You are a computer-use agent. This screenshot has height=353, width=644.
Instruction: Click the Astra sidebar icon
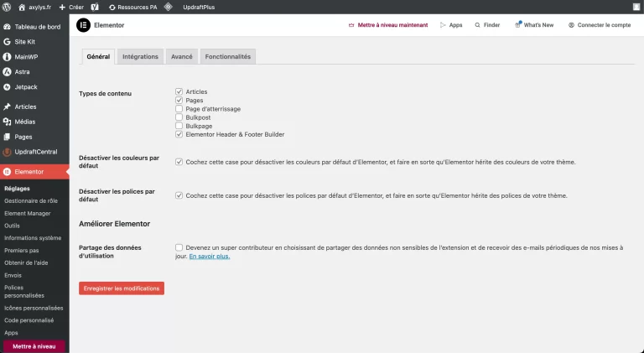point(7,72)
